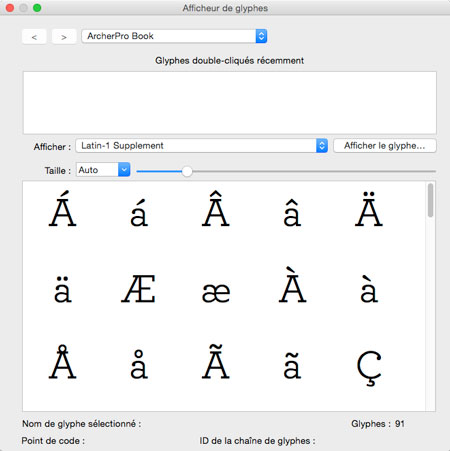Click the lowercase ä dieresis glyph
Image resolution: width=450 pixels, height=451 pixels.
click(x=63, y=289)
